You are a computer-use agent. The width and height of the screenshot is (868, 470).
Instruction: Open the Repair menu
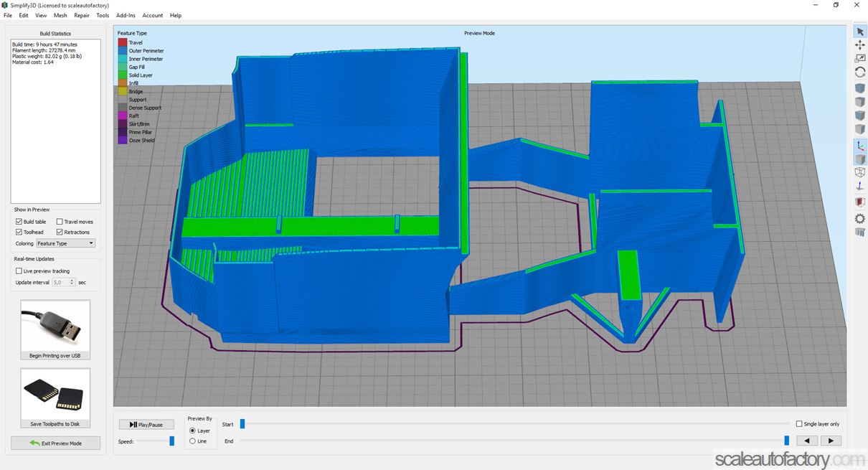click(x=82, y=15)
